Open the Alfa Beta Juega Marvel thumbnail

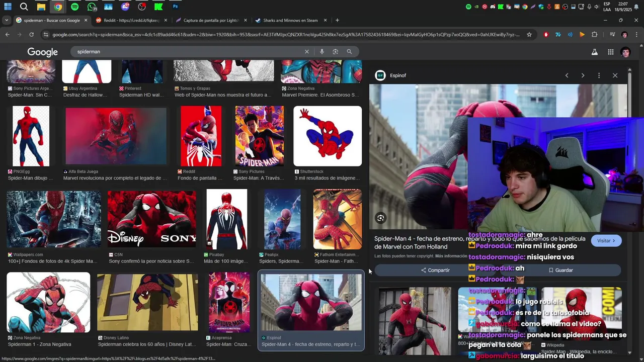[x=116, y=136]
